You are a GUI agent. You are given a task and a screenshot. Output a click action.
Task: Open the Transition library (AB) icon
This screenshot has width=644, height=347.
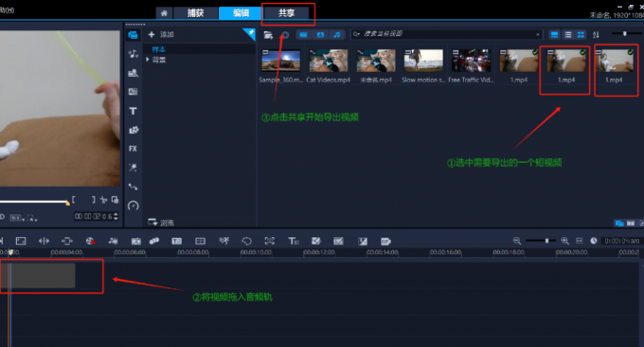click(133, 92)
